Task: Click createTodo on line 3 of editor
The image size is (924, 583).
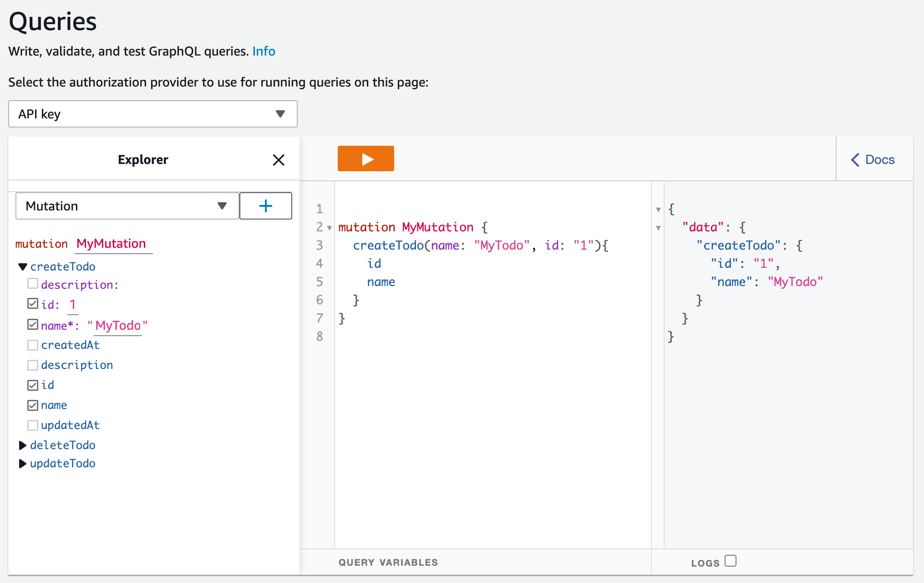Action: coord(388,245)
